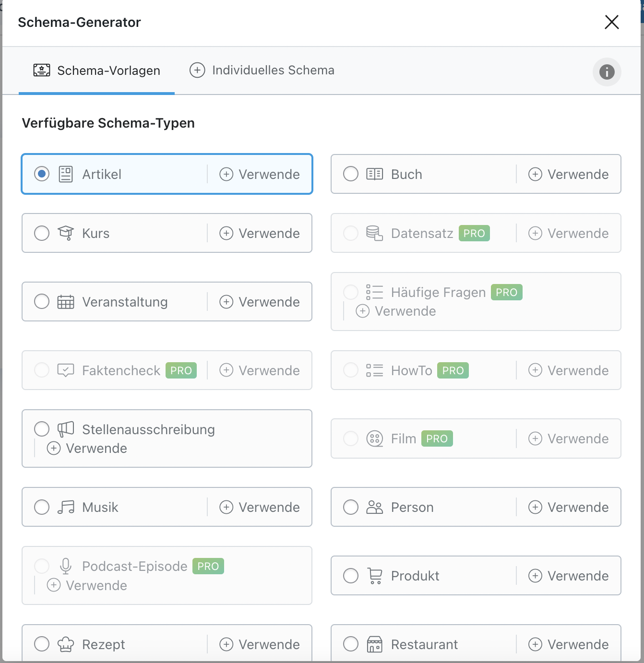The image size is (644, 663).
Task: Select the Buch radio button
Action: pos(351,174)
